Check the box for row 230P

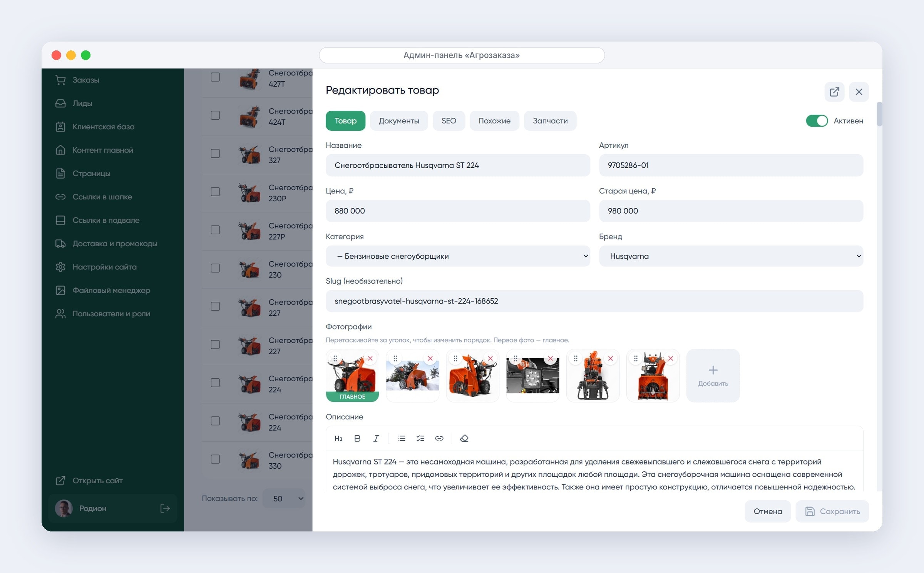tap(215, 191)
